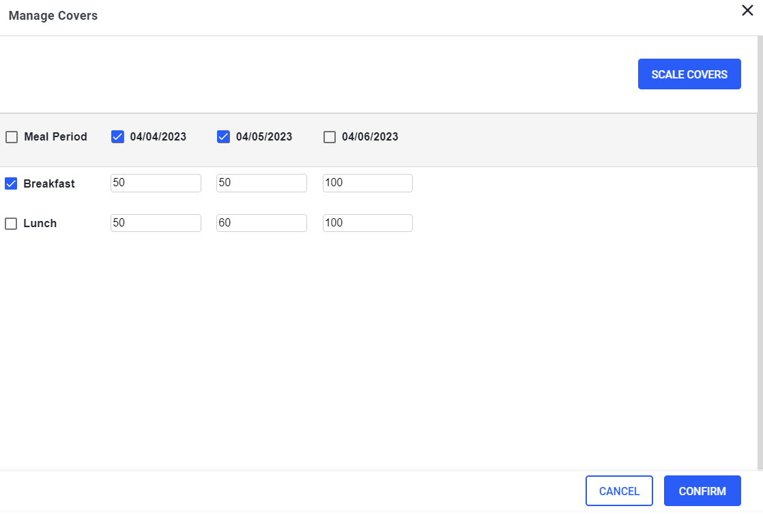Click the Lunch row label
Image resolution: width=763 pixels, height=532 pixels.
(x=40, y=223)
